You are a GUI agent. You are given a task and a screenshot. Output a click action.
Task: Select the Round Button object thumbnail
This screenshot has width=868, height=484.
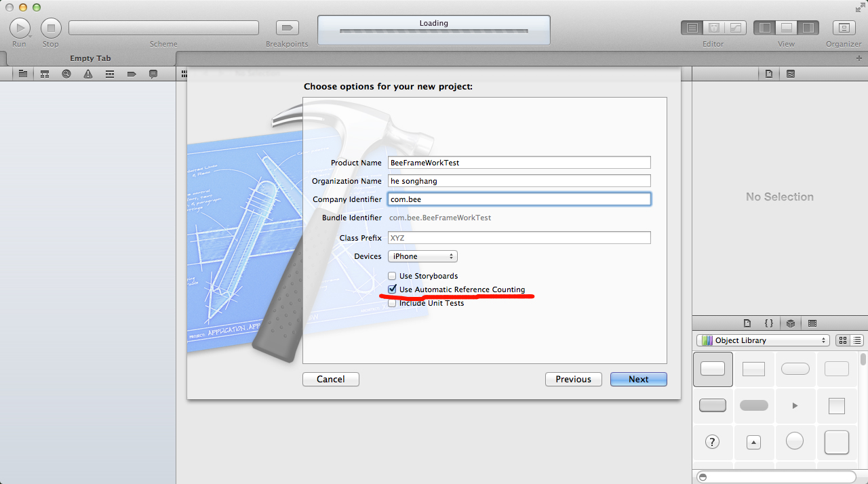point(795,442)
